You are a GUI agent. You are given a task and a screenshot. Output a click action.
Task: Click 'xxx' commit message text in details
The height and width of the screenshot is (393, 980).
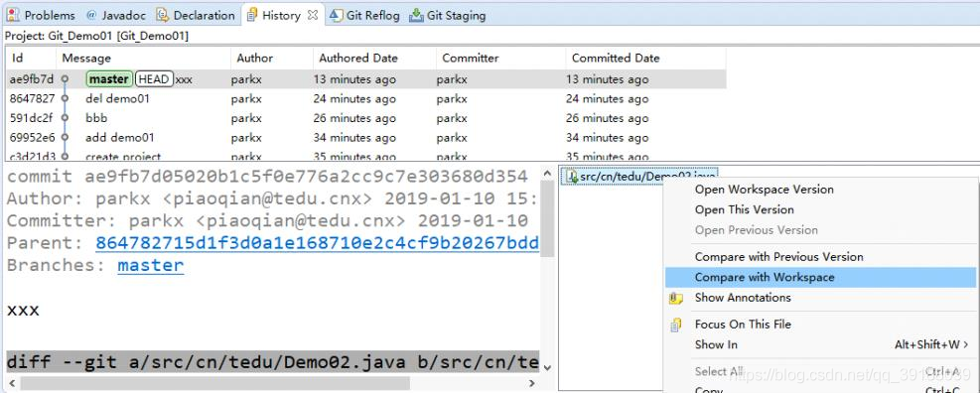click(x=23, y=310)
